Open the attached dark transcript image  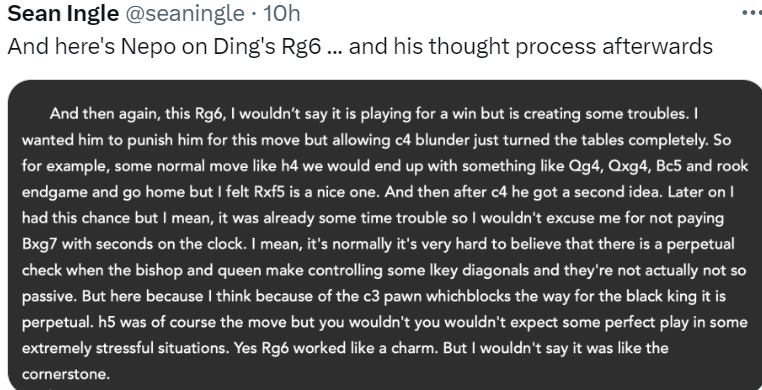[385, 235]
